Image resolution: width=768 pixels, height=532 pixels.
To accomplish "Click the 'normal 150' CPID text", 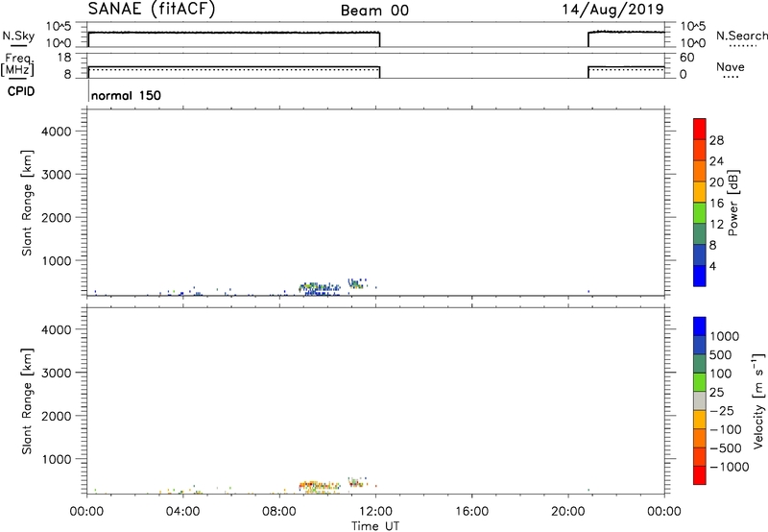I will click(x=126, y=95).
